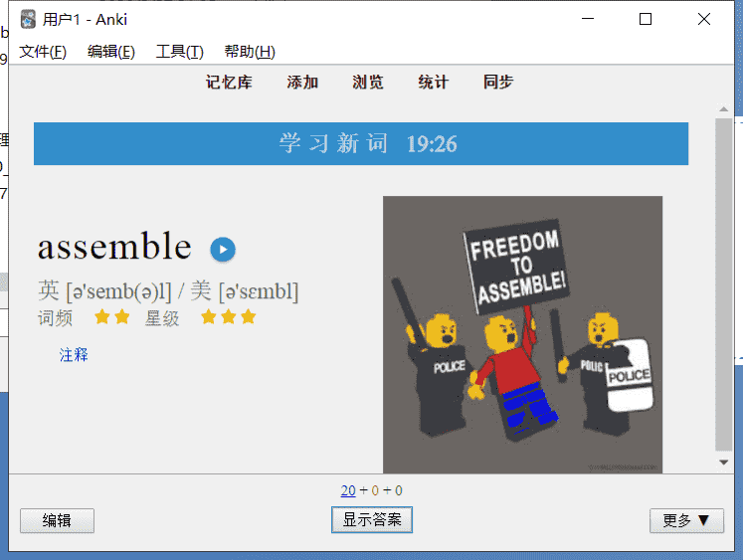
Task: Open the 文件(F) menu
Action: (x=43, y=52)
